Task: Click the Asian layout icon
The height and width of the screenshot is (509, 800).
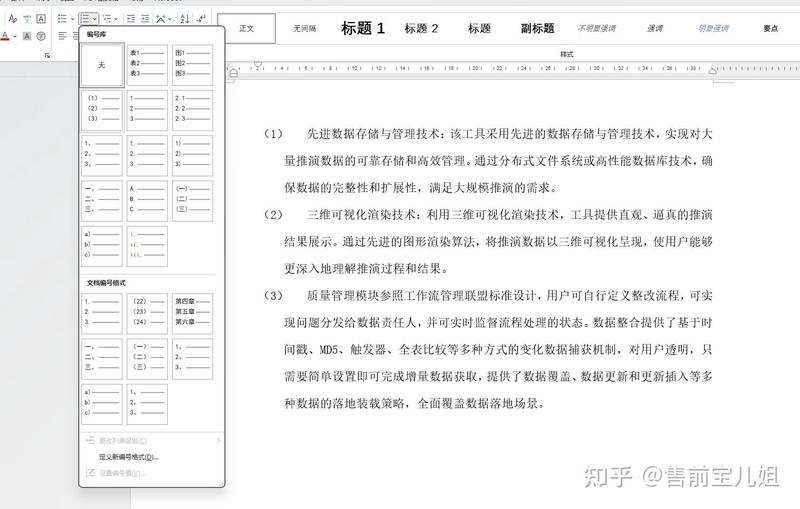Action: tap(161, 19)
